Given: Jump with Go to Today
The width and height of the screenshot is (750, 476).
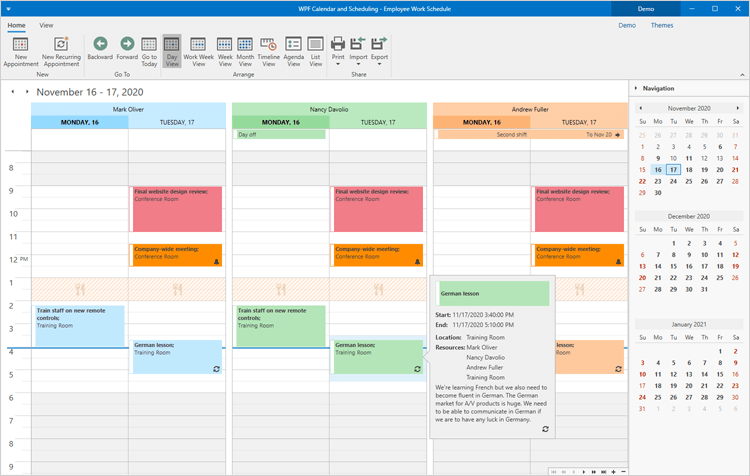Looking at the screenshot, I should click(x=149, y=52).
